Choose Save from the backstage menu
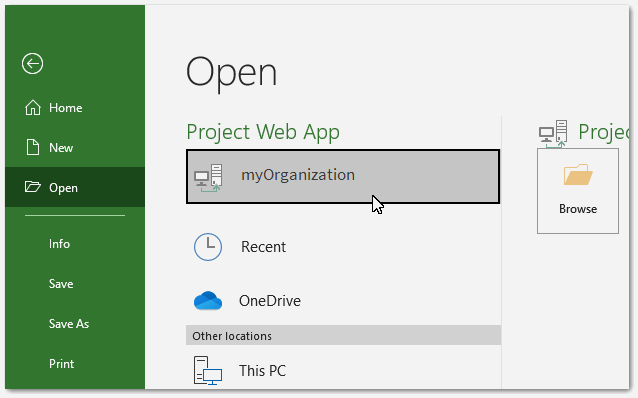638x398 pixels. coord(75,284)
